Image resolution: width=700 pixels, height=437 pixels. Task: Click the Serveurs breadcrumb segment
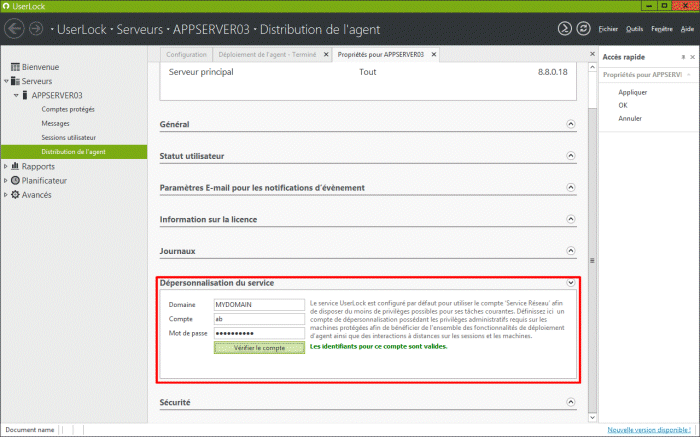[x=140, y=29]
